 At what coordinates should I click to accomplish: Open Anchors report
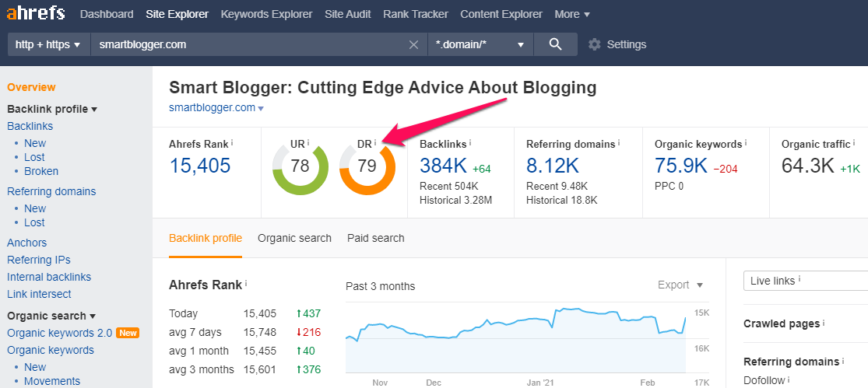click(26, 243)
